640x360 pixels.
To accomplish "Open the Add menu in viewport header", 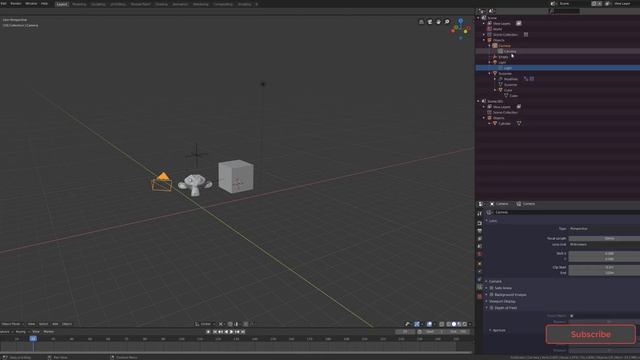I will (55, 324).
